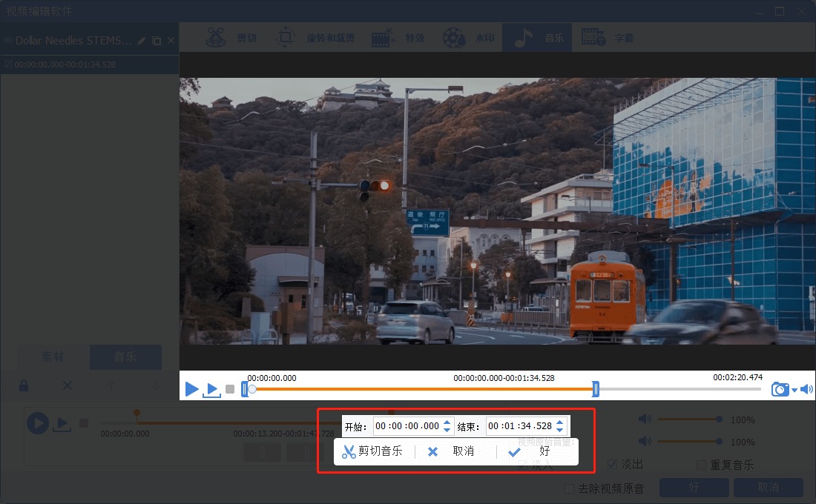Viewport: 816px width, 504px height.
Task: Select the right trim handle on the timeline
Action: (x=596, y=389)
